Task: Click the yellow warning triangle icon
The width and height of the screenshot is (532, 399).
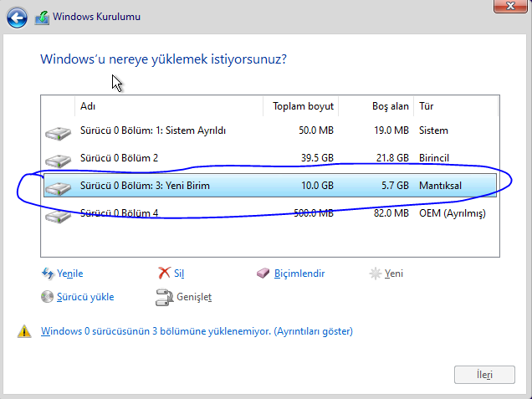Action: 24,331
